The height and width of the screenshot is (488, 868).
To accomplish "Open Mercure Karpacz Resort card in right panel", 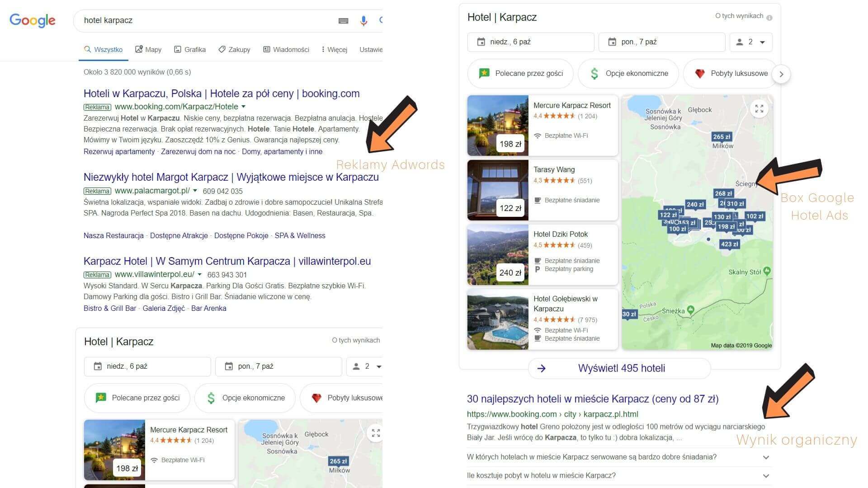I will 542,126.
